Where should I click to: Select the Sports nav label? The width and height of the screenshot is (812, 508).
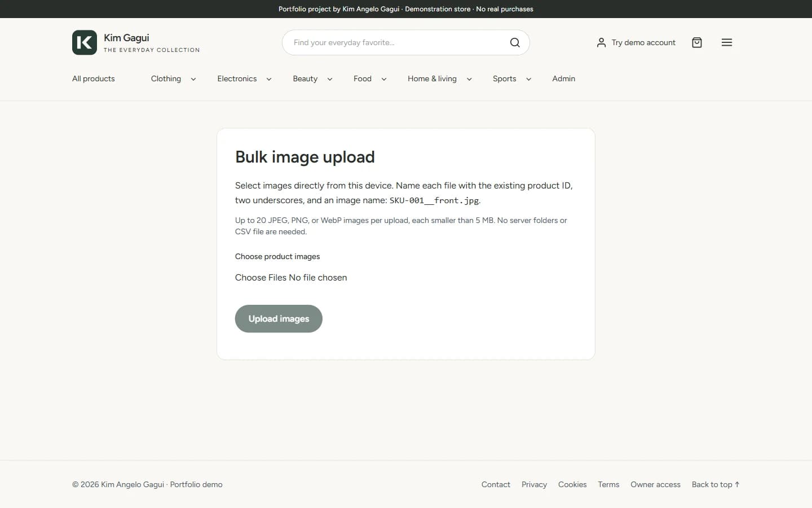pyautogui.click(x=505, y=78)
